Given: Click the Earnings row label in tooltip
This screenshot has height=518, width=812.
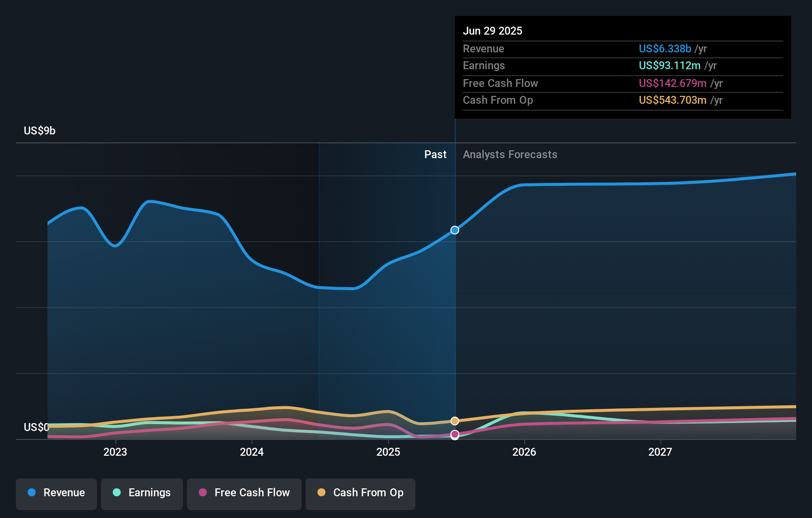Looking at the screenshot, I should point(484,65).
